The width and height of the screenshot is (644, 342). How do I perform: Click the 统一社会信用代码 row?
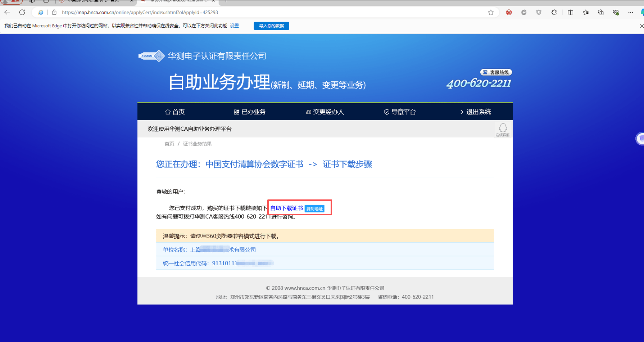325,263
